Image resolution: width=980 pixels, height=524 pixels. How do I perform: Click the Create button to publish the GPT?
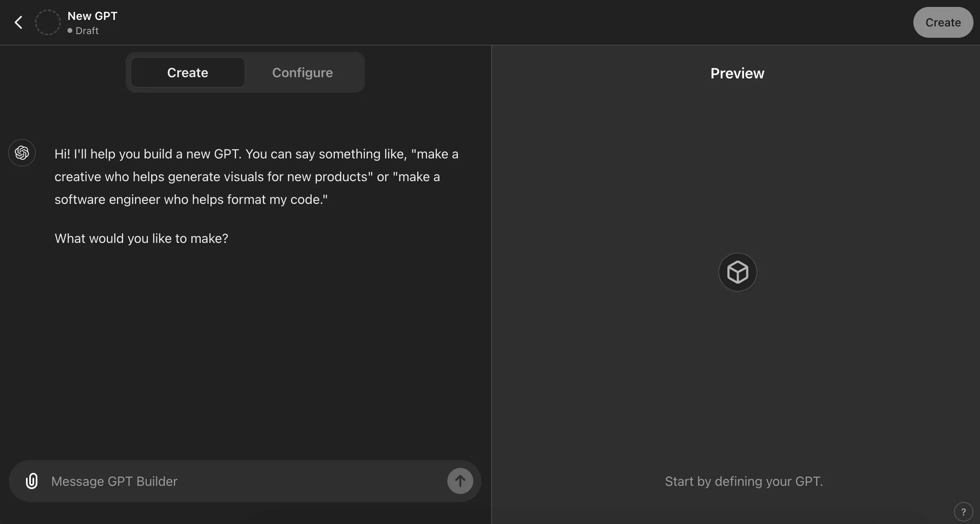[x=942, y=22]
